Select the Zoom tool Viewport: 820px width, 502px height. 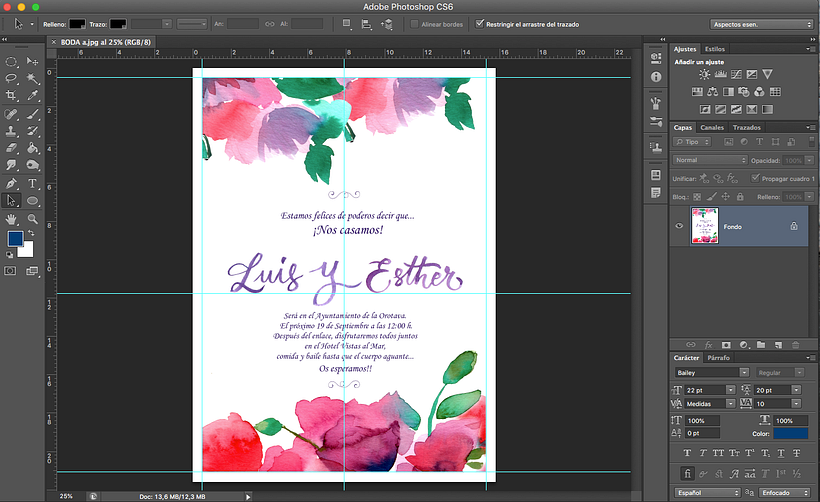[32, 219]
